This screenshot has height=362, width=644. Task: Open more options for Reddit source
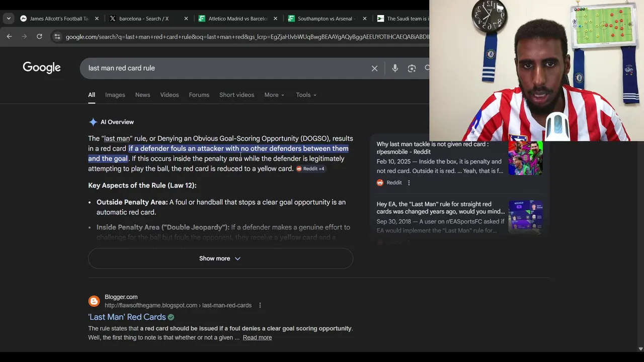pos(409,183)
